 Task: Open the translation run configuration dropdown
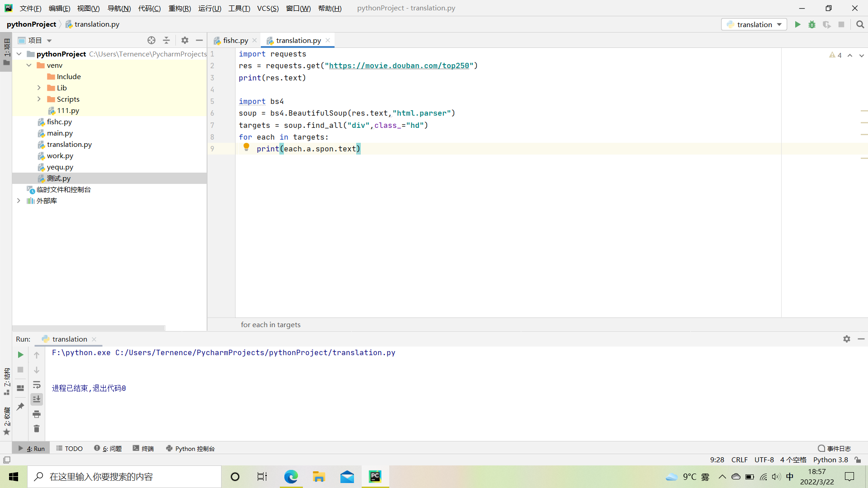754,24
